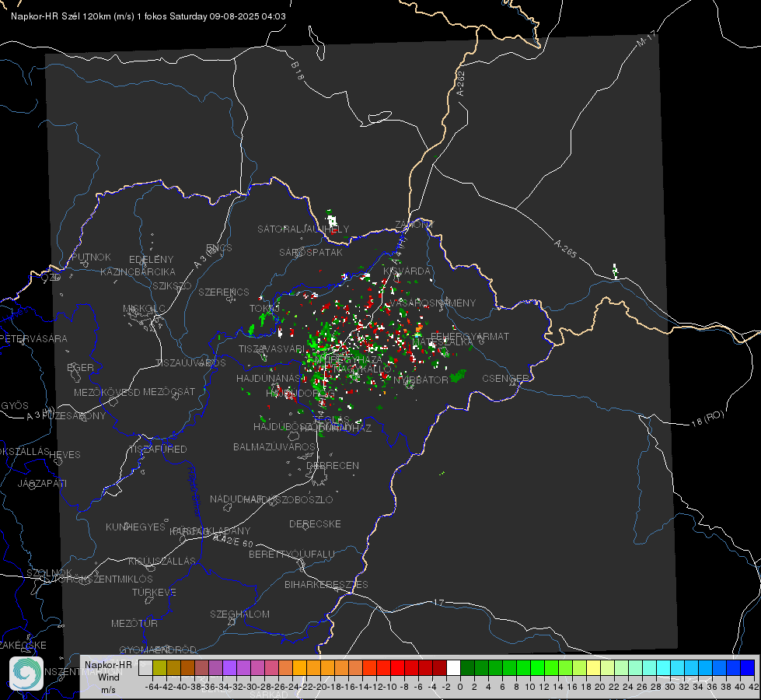Select the MEZŐCSÁT label

tap(169, 391)
